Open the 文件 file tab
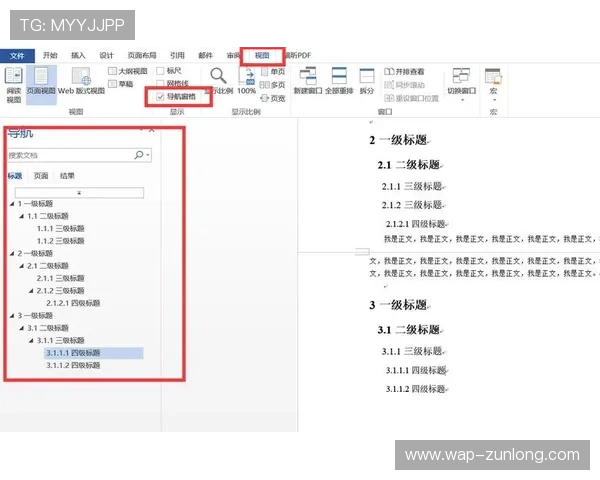The width and height of the screenshot is (600, 480). [x=17, y=56]
